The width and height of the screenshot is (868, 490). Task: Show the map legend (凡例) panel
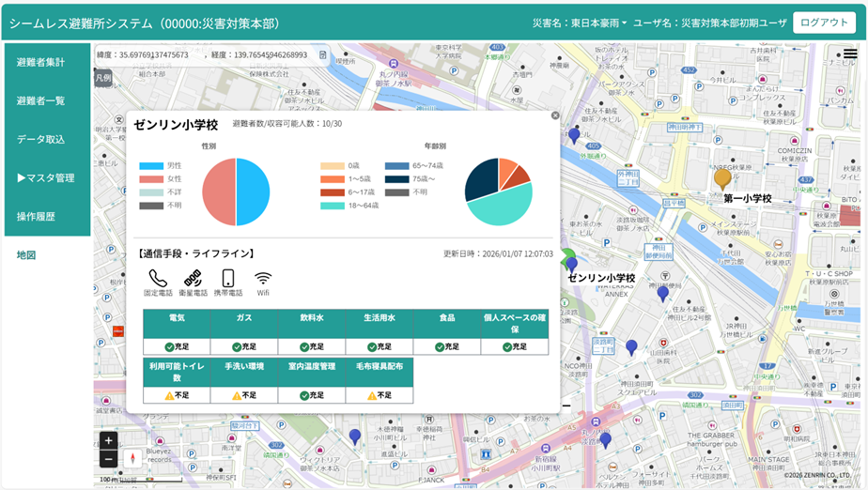tap(103, 77)
